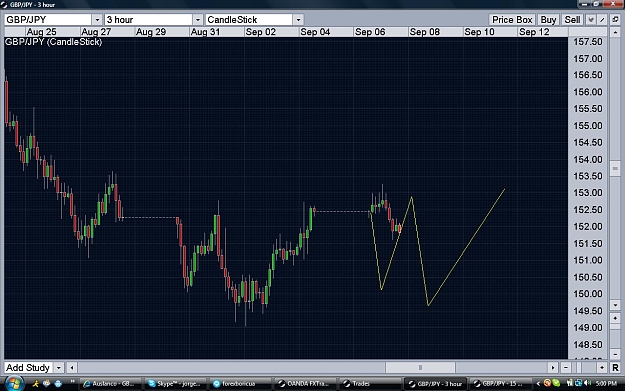Switch to the Skype taskbar window
The image size is (625, 391).
pyautogui.click(x=175, y=383)
